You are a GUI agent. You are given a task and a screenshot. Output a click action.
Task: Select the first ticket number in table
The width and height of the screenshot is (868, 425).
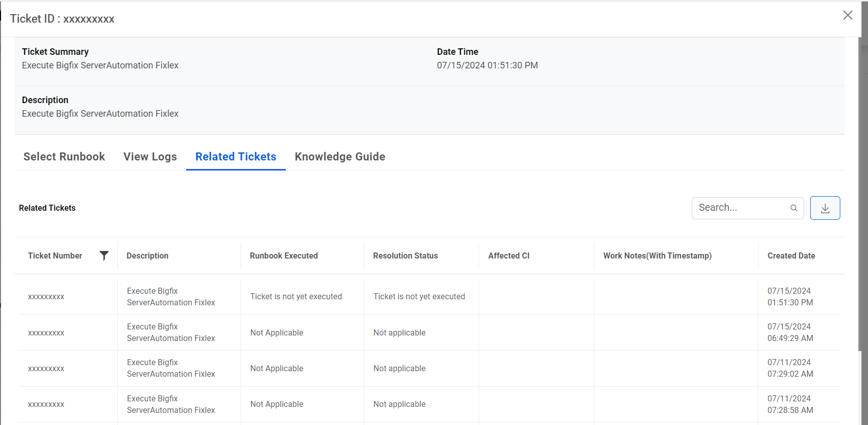pyautogui.click(x=46, y=297)
